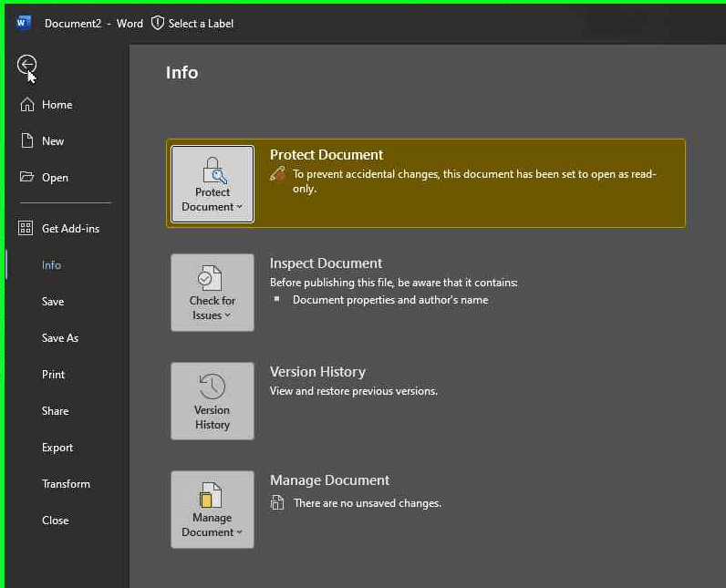Viewport: 726px width, 588px height.
Task: Click the Word app logo in title bar
Action: tap(23, 23)
